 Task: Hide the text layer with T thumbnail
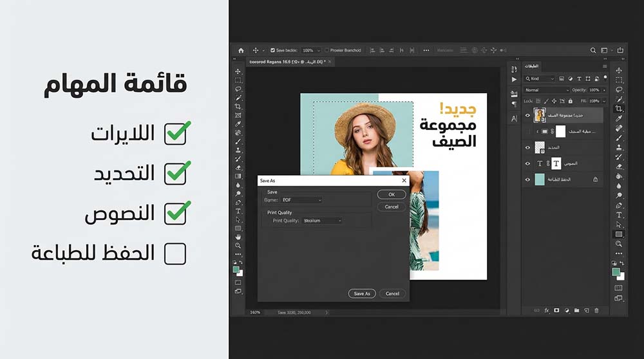528,163
